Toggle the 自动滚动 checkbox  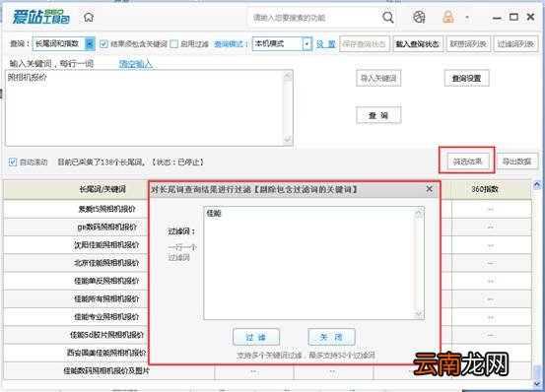point(13,162)
